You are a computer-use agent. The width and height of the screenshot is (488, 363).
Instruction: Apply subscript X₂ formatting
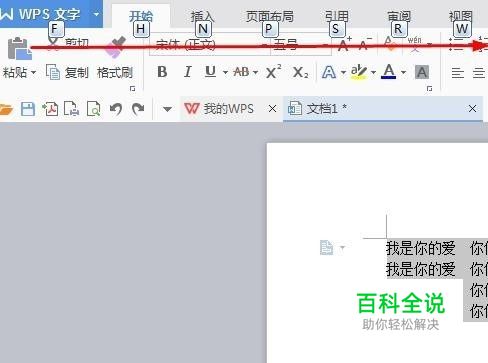pos(300,72)
